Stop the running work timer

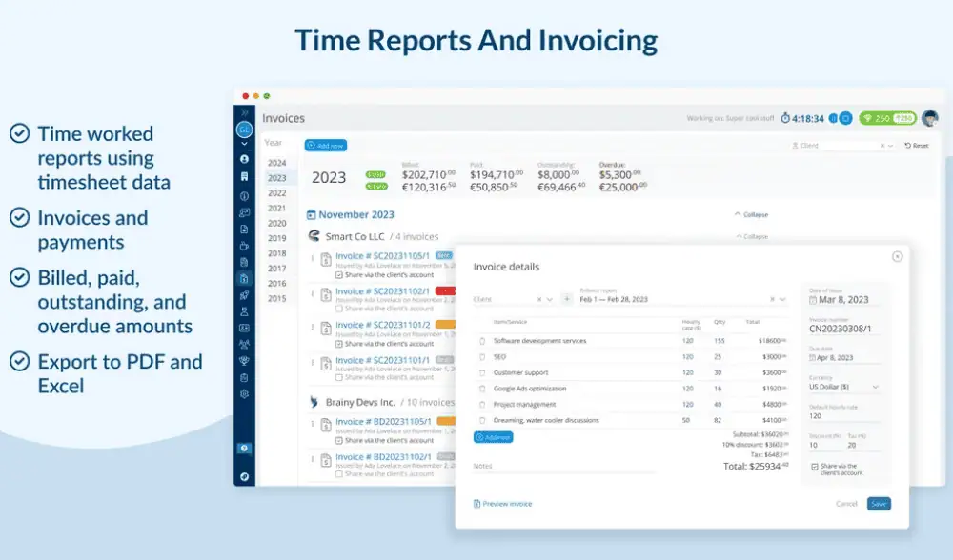(x=845, y=118)
